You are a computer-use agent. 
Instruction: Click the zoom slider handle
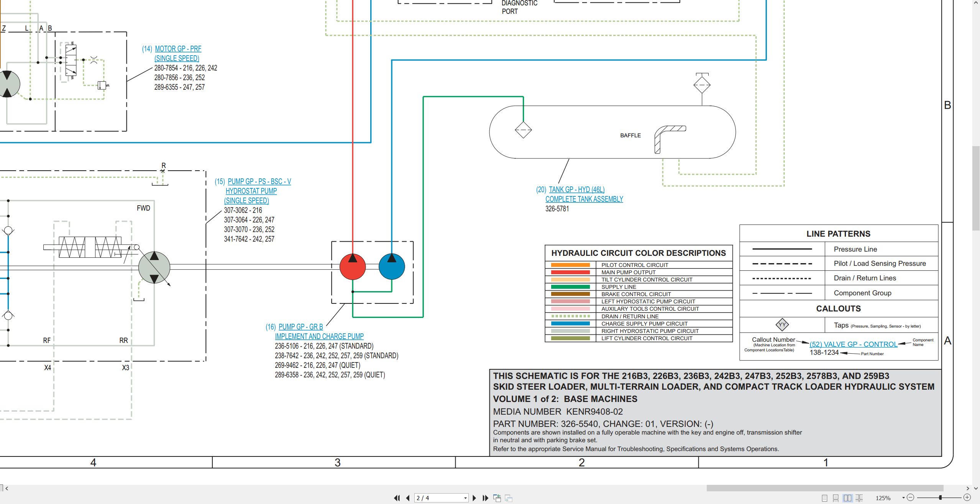[940, 497]
